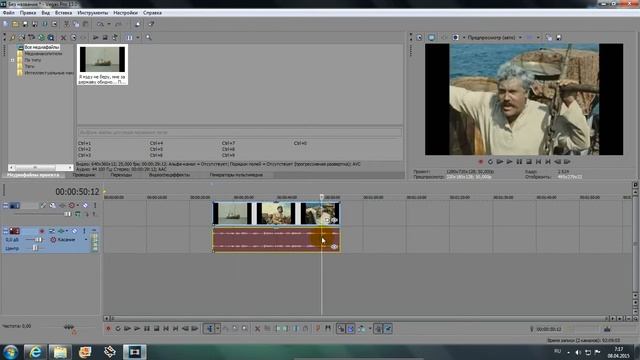The height and width of the screenshot is (360, 640).
Task: Click the Import Media icon in media toolbar
Action: pyautogui.click(x=12, y=38)
